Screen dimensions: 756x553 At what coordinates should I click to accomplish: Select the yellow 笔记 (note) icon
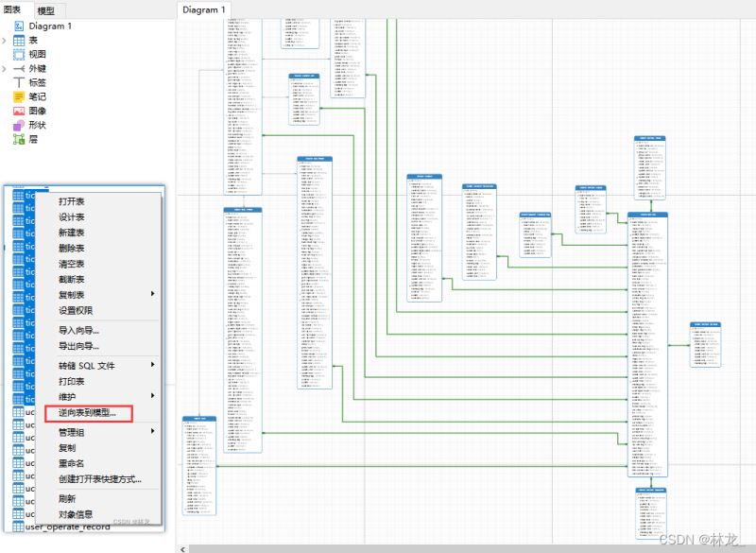click(19, 96)
